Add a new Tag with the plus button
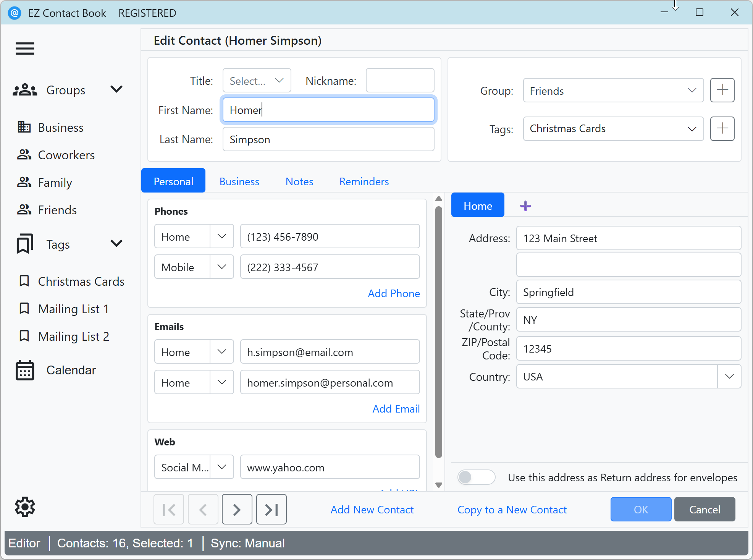The height and width of the screenshot is (560, 753). click(722, 129)
